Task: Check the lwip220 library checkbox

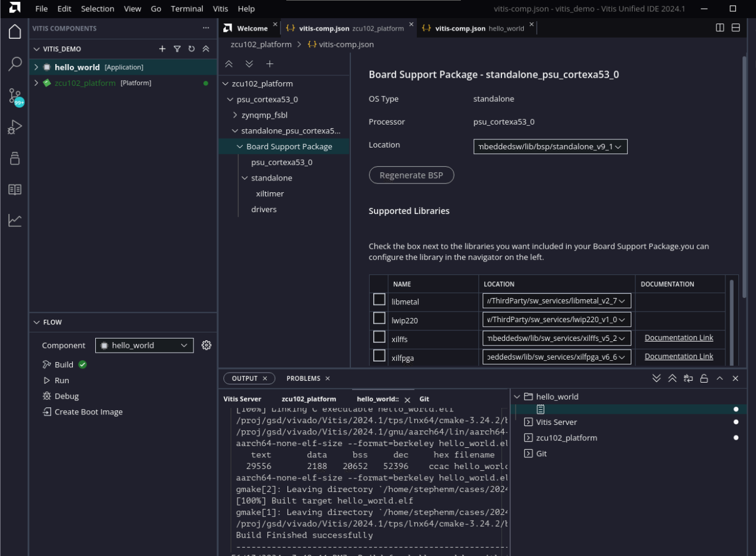Action: (x=379, y=319)
